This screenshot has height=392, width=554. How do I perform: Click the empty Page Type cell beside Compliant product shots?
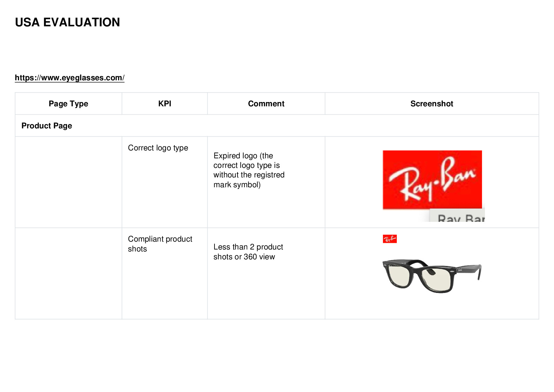pos(68,274)
